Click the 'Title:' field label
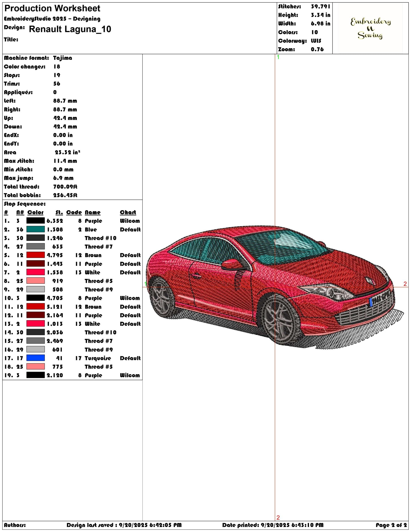 coord(11,39)
